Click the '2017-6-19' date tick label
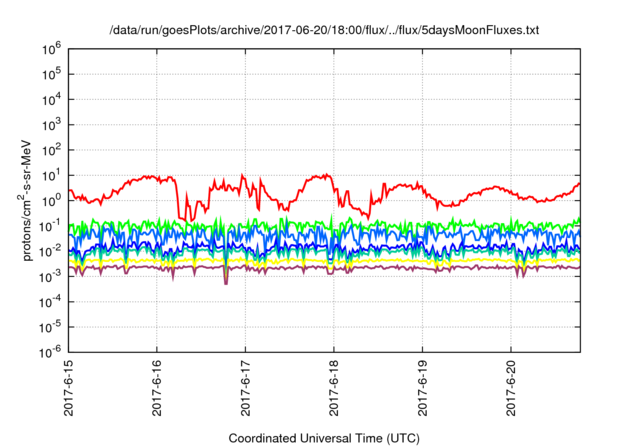 point(422,388)
